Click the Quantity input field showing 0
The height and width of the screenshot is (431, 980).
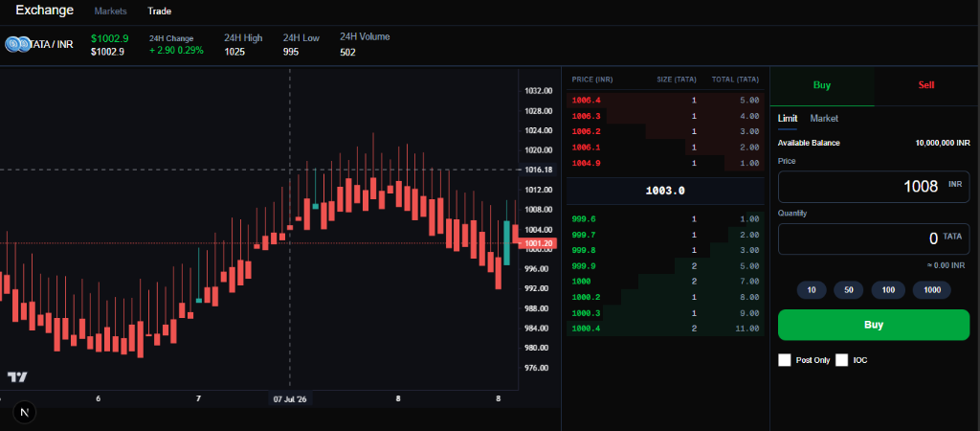pyautogui.click(x=873, y=238)
